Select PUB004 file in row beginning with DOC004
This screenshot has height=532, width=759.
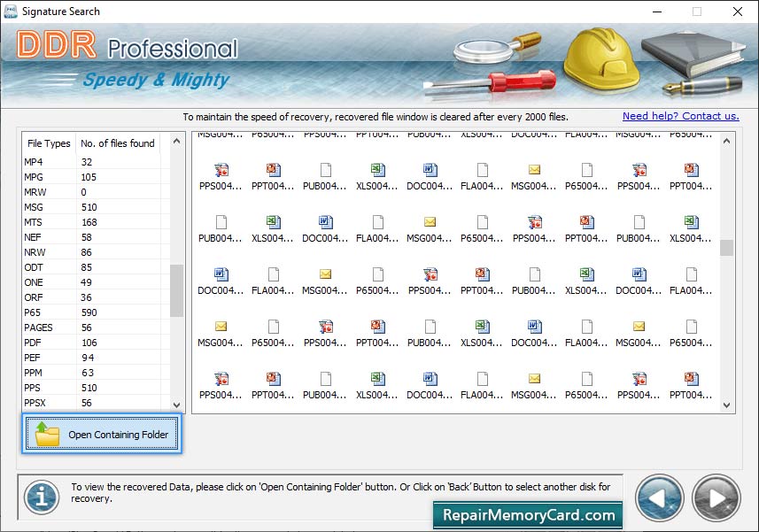point(534,281)
